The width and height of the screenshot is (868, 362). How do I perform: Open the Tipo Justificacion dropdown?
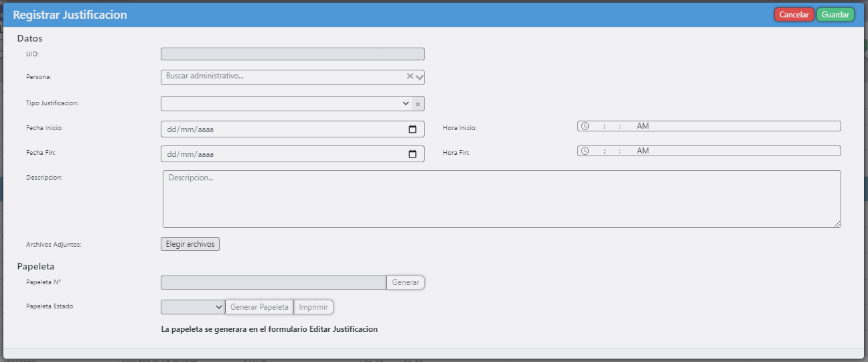point(286,104)
